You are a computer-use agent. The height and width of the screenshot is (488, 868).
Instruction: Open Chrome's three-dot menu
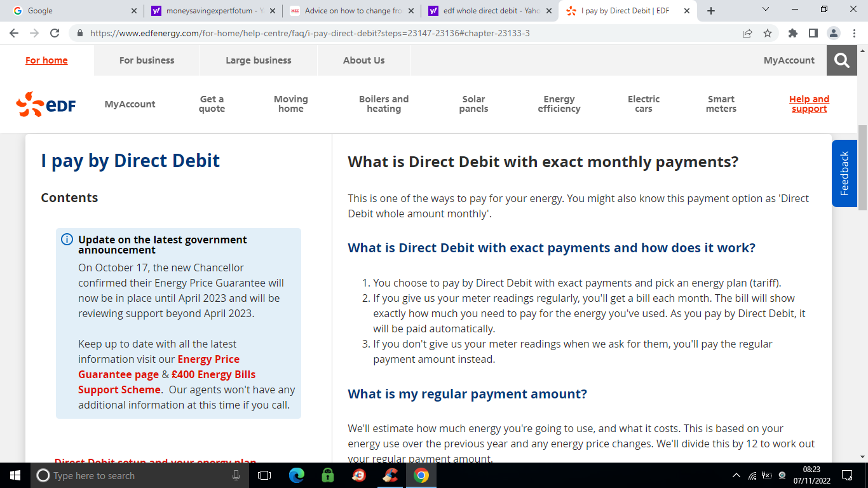tap(853, 33)
